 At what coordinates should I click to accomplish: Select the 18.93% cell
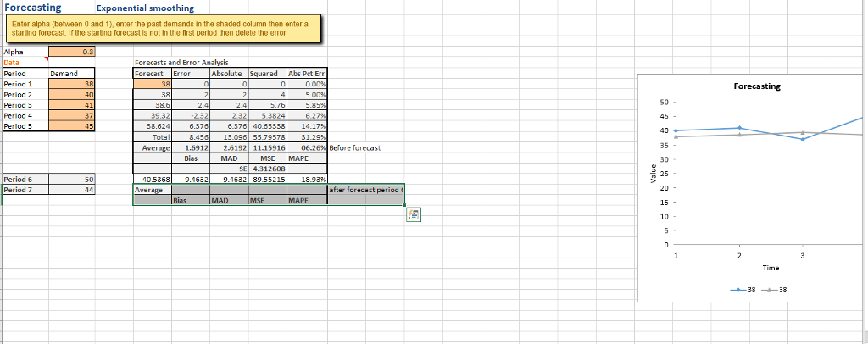pos(307,179)
